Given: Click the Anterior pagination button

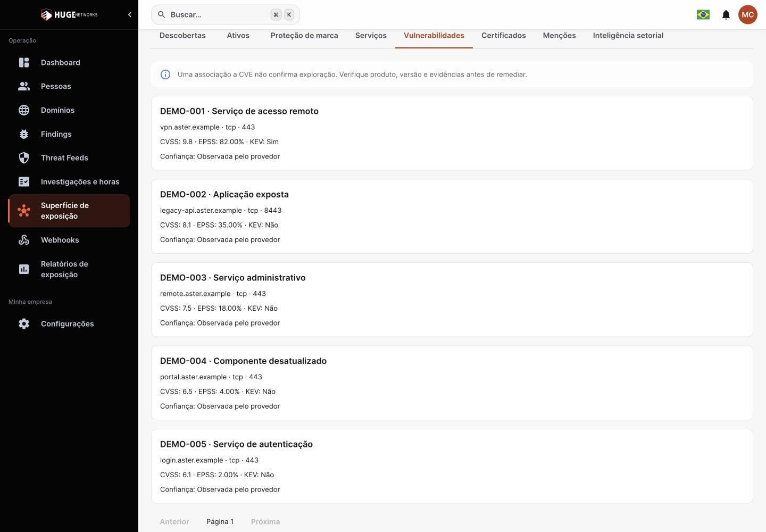Looking at the screenshot, I should click(x=174, y=522).
